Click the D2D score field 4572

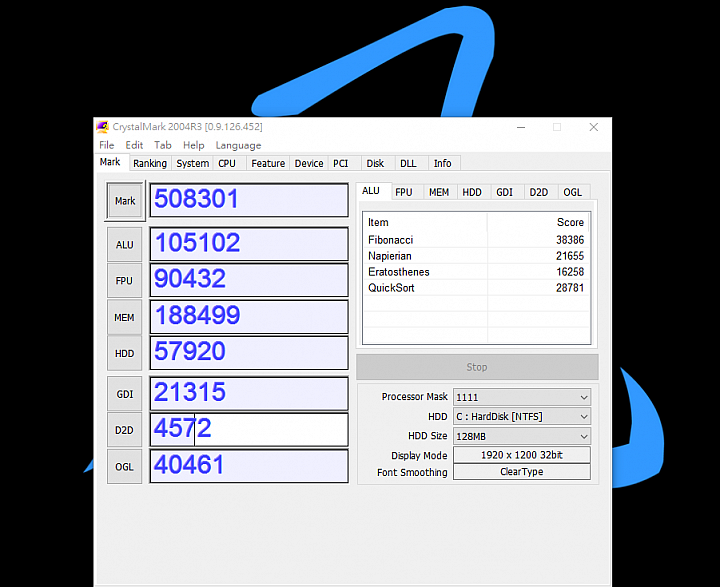249,429
